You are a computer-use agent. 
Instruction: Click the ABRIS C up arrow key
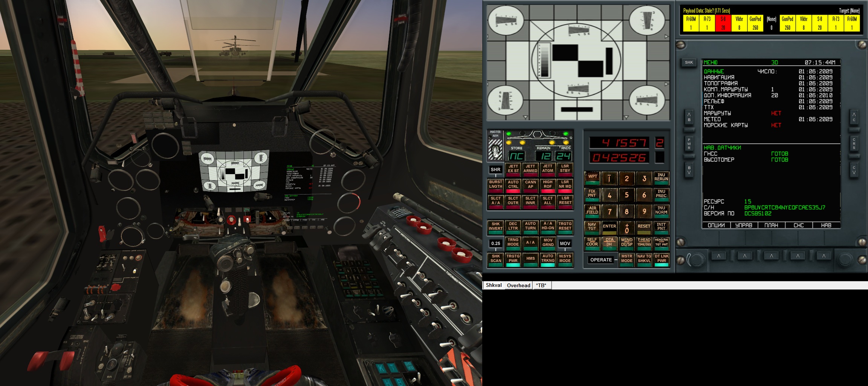(854, 117)
